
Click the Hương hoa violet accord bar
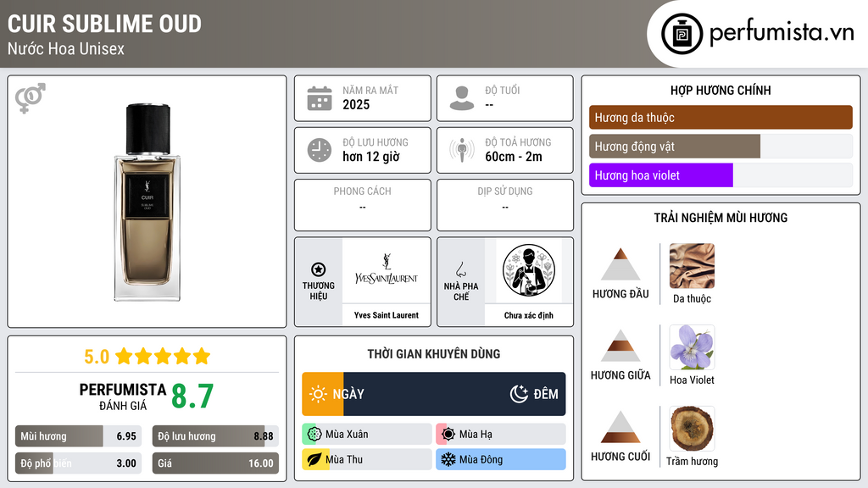tap(721, 175)
